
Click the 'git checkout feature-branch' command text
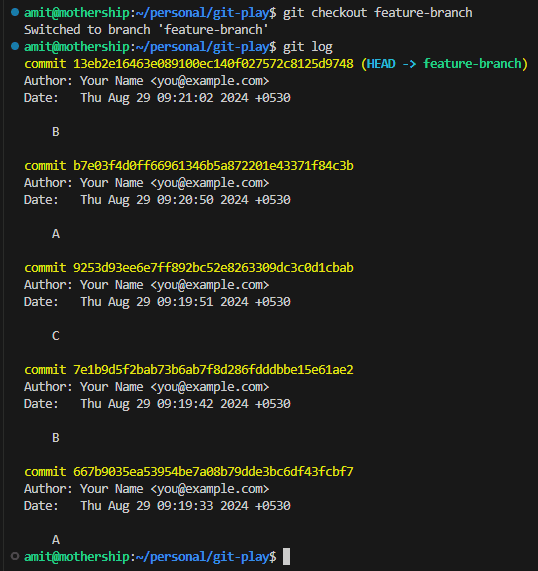point(378,13)
